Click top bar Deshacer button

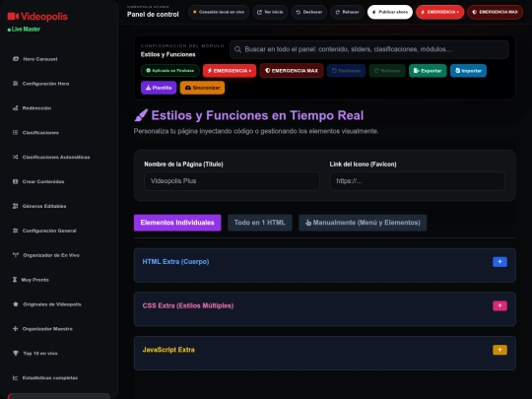pyautogui.click(x=309, y=12)
